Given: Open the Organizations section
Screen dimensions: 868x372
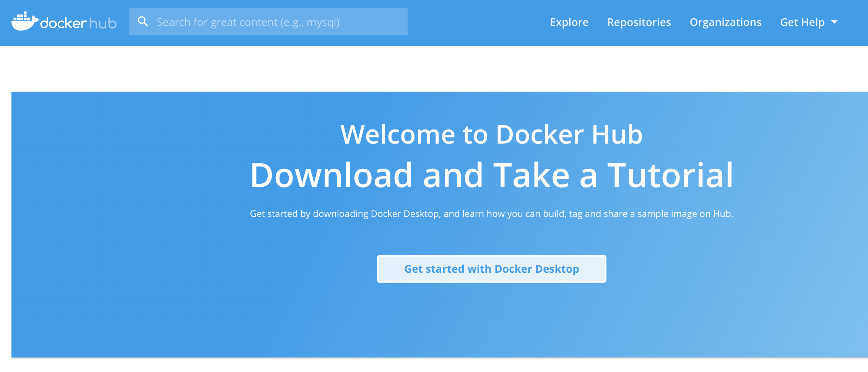Looking at the screenshot, I should pyautogui.click(x=725, y=22).
